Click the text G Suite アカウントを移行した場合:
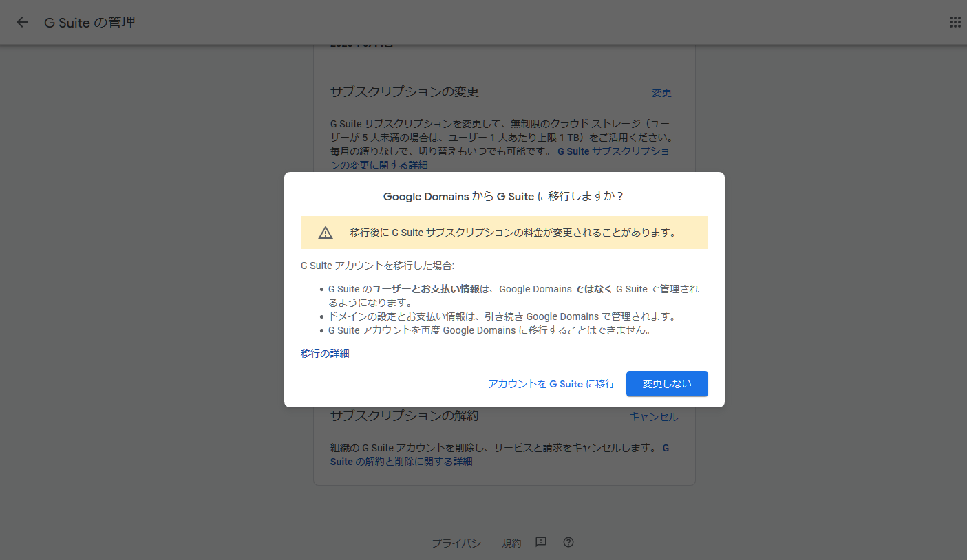The height and width of the screenshot is (560, 967). [378, 266]
